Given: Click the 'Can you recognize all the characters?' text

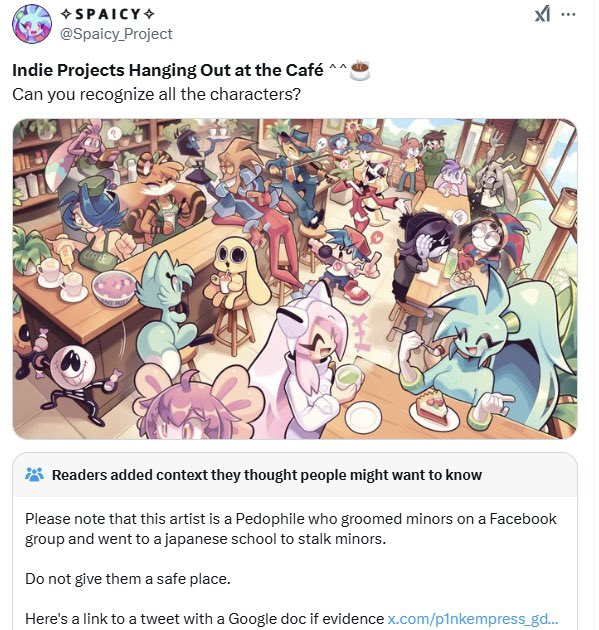Looking at the screenshot, I should pyautogui.click(x=156, y=94).
